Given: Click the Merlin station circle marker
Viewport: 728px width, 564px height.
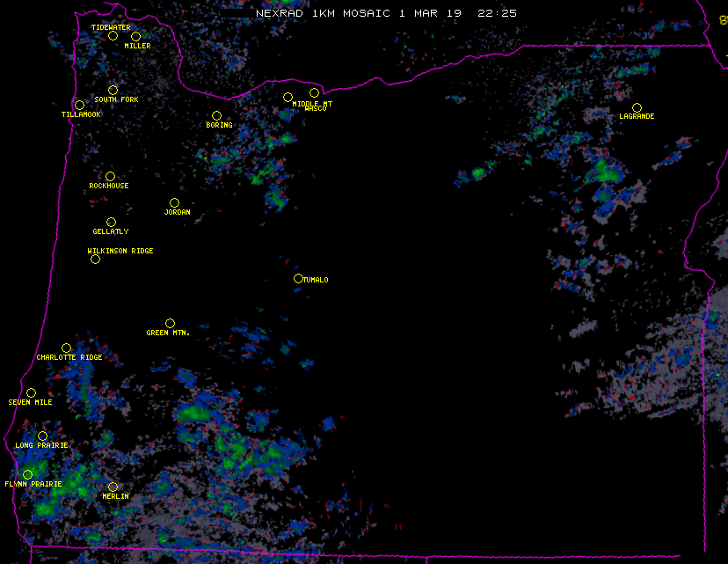Looking at the screenshot, I should click(113, 487).
